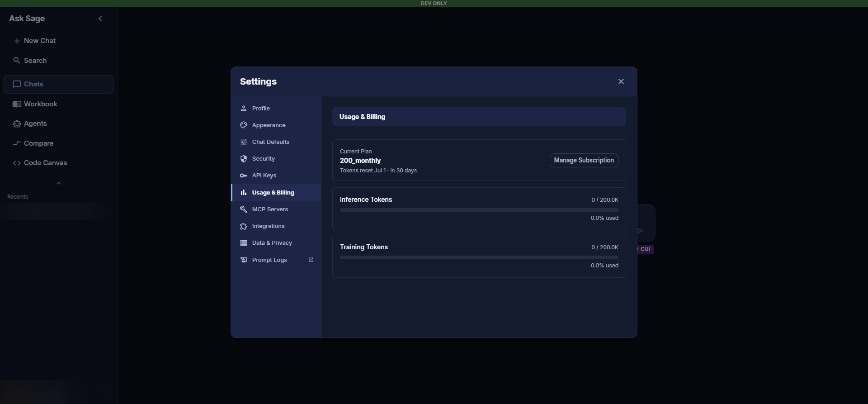Click the Manage Subscription button

coord(584,160)
